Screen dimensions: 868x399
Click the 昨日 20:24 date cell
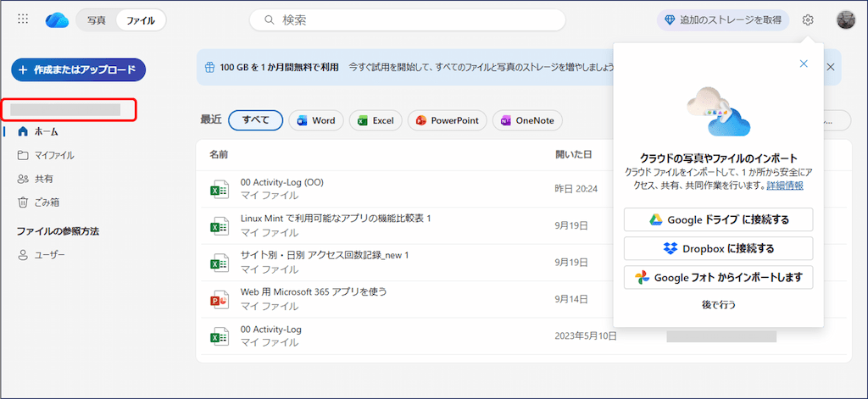click(576, 189)
